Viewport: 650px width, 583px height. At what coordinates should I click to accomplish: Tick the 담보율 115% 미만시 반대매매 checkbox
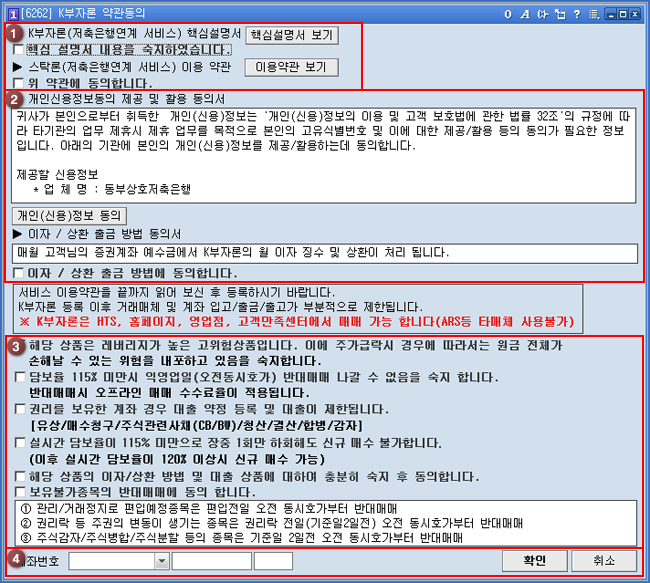[20, 378]
